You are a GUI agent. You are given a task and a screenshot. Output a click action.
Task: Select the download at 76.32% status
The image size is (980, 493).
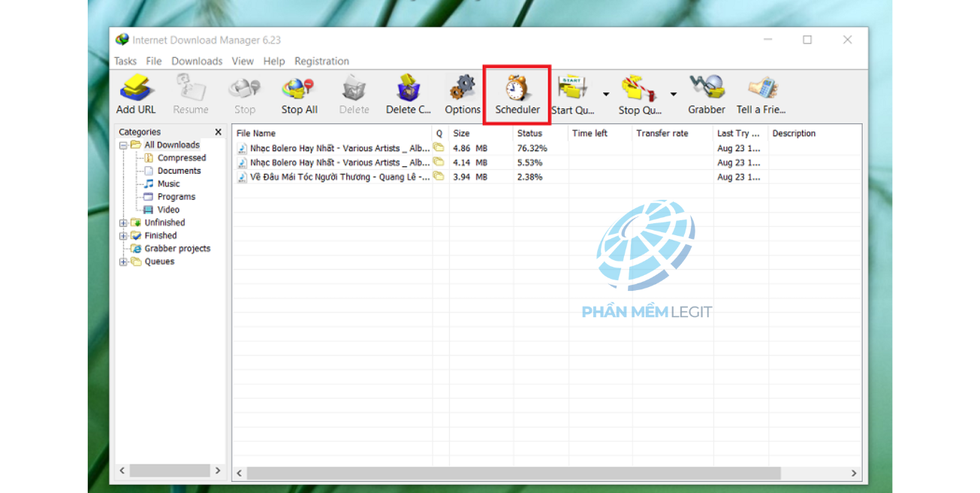point(547,148)
